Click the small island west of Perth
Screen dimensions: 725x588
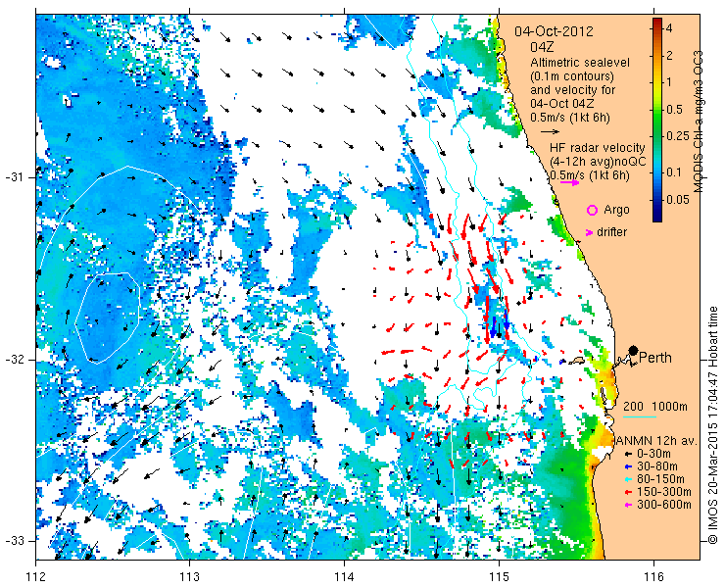577,360
